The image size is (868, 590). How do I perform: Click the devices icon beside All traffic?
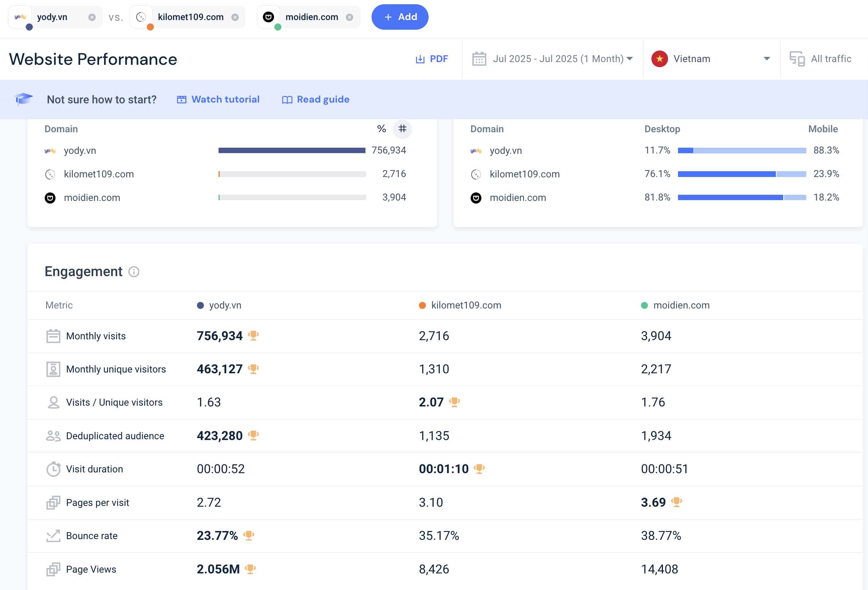[797, 59]
